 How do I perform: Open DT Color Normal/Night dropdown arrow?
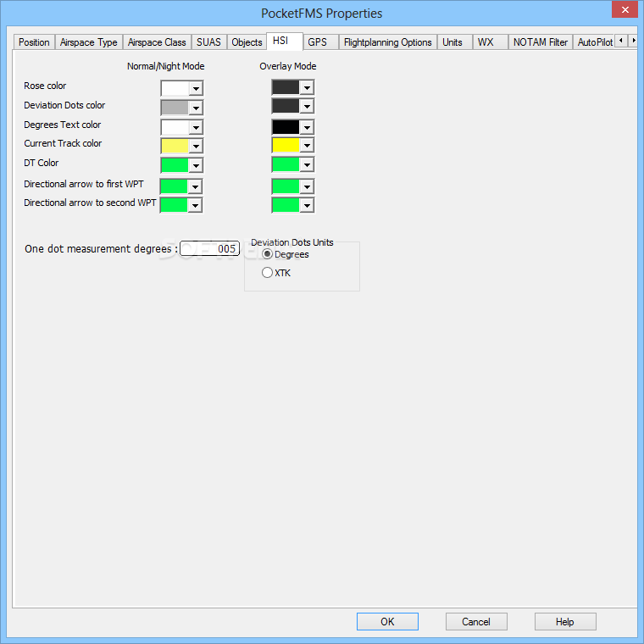(x=197, y=165)
